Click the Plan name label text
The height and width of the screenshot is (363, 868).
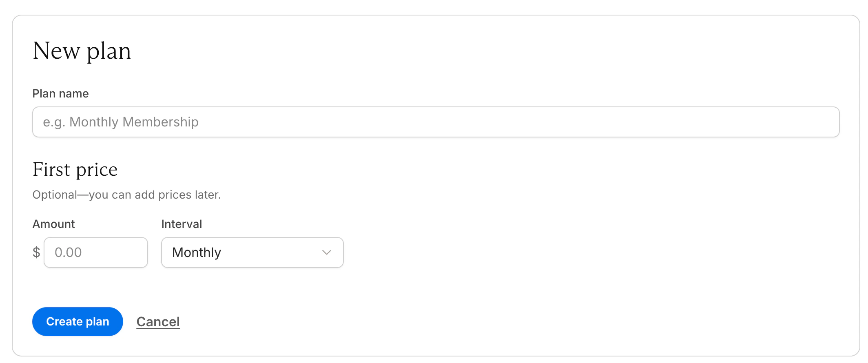point(60,93)
